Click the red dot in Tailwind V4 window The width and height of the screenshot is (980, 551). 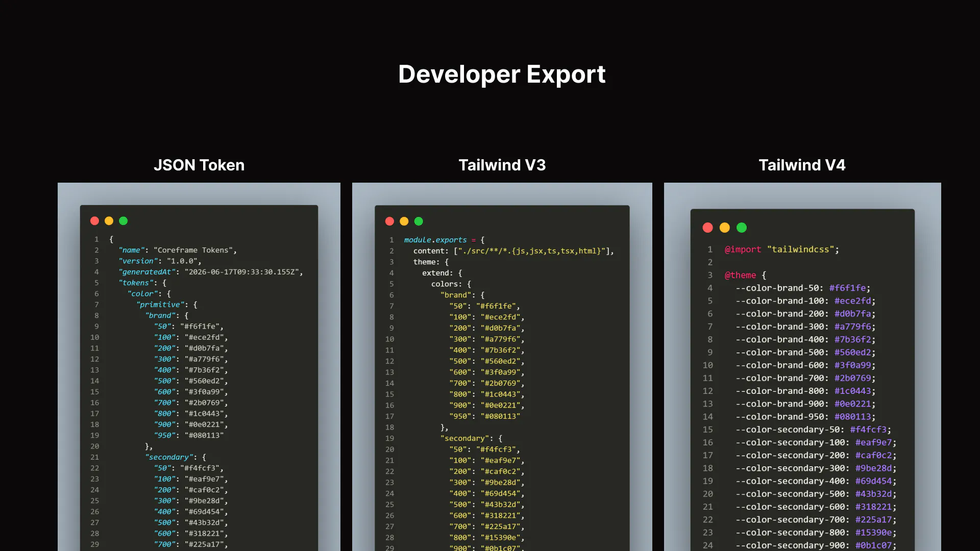pyautogui.click(x=707, y=228)
